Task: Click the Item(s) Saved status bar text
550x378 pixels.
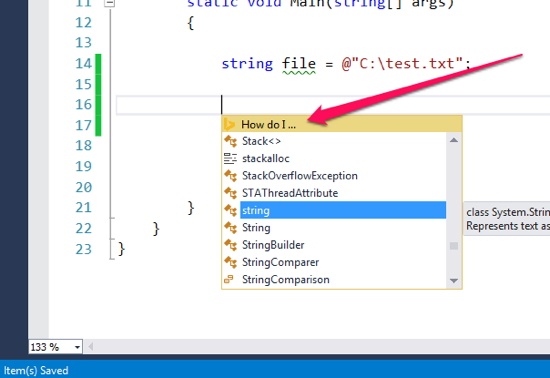Action: (36, 371)
